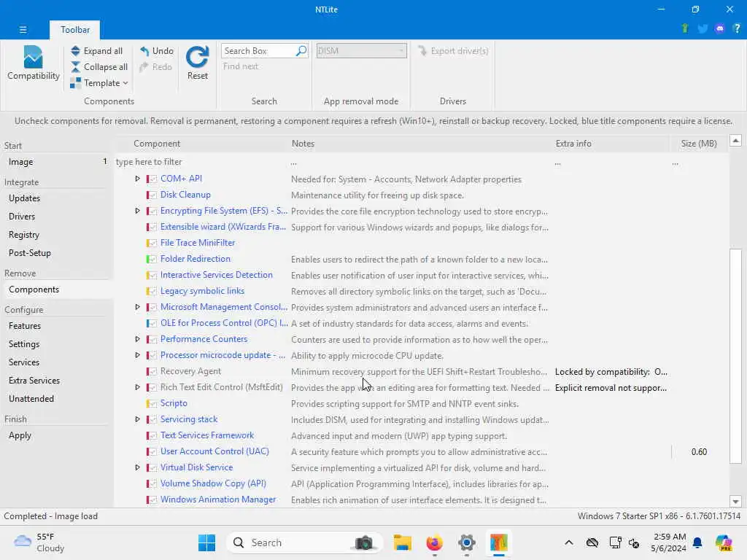Expand Encrypting File System node
Viewport: 747px width, 560px height.
point(137,211)
